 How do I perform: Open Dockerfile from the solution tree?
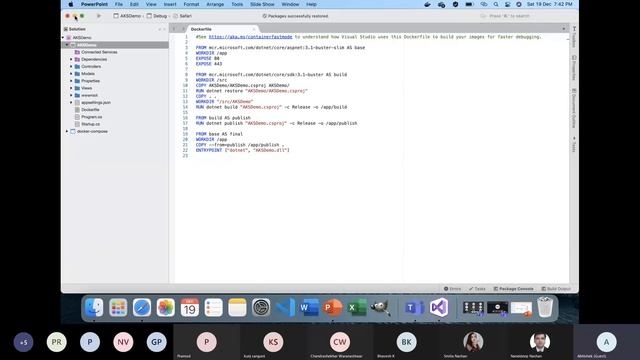coord(90,110)
